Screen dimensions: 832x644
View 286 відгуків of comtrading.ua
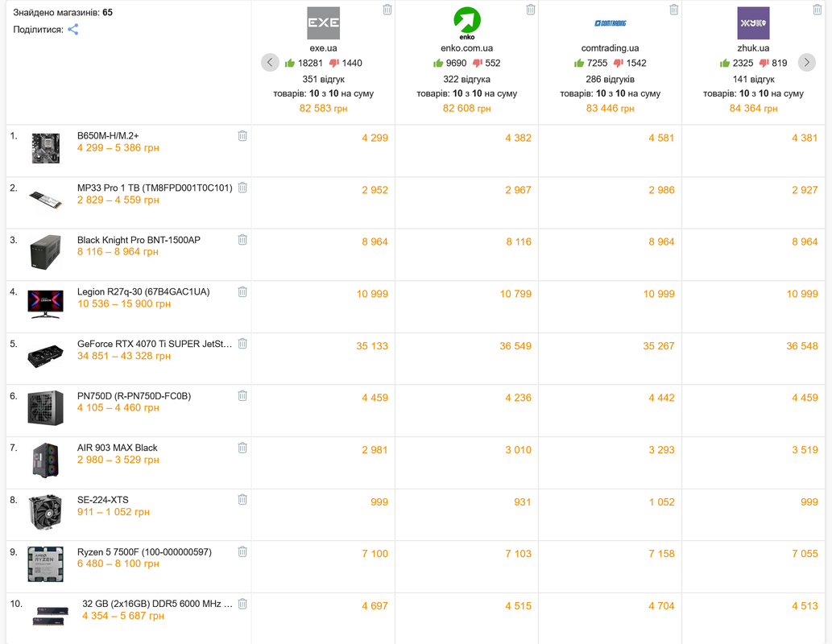611,79
